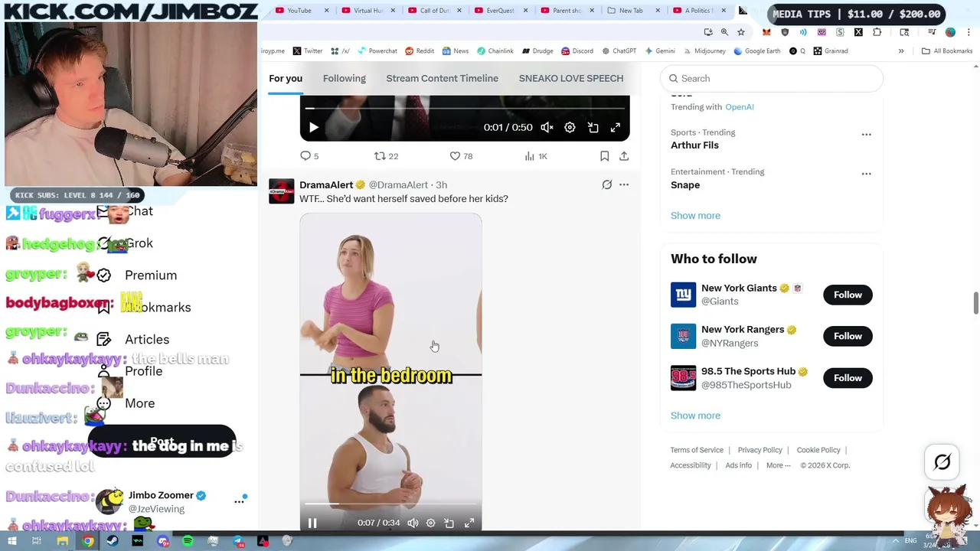Open options for Arthur Fils trend

(x=866, y=135)
